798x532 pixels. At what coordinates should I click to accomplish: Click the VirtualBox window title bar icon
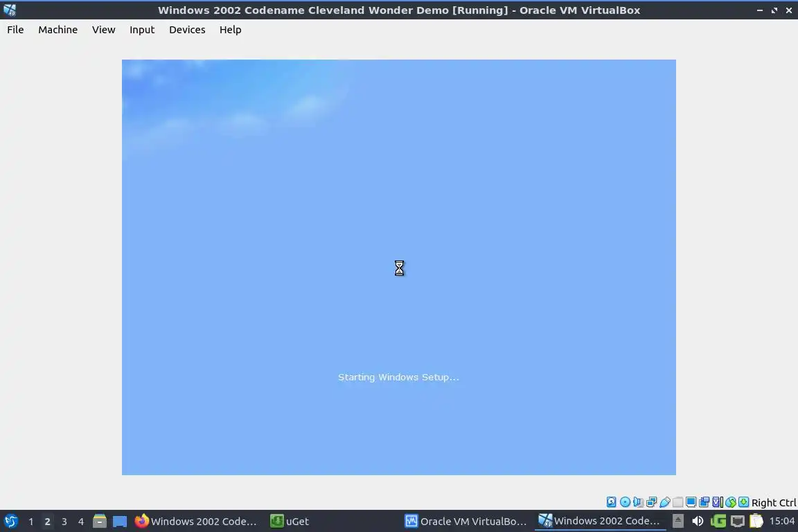point(10,10)
